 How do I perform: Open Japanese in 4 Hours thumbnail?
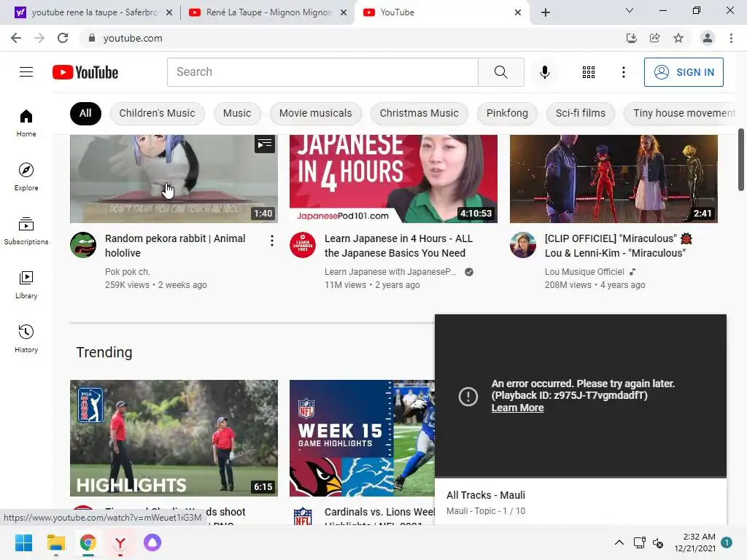pyautogui.click(x=393, y=179)
